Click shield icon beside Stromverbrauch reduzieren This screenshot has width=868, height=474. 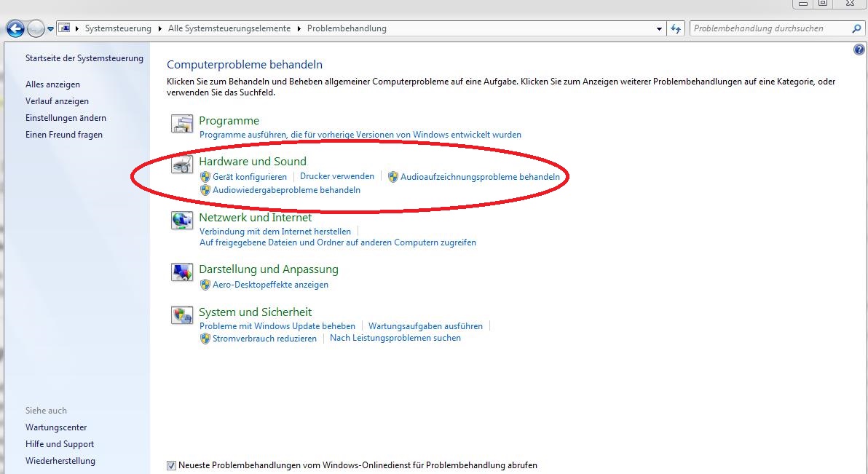click(x=205, y=339)
